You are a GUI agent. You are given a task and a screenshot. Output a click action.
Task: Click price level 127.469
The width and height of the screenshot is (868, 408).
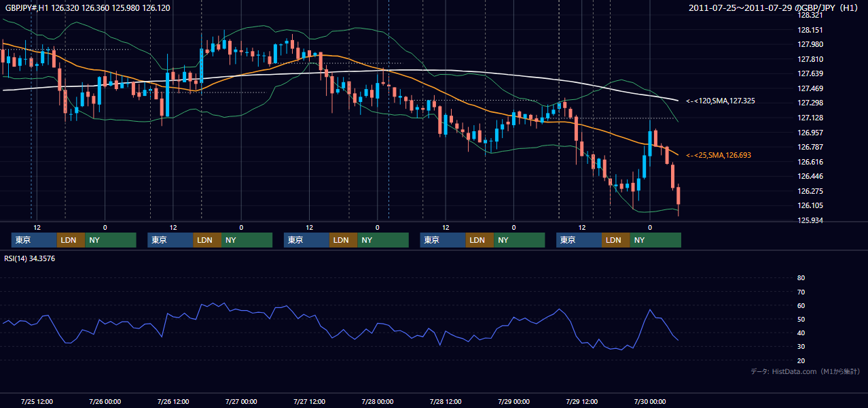tap(810, 88)
